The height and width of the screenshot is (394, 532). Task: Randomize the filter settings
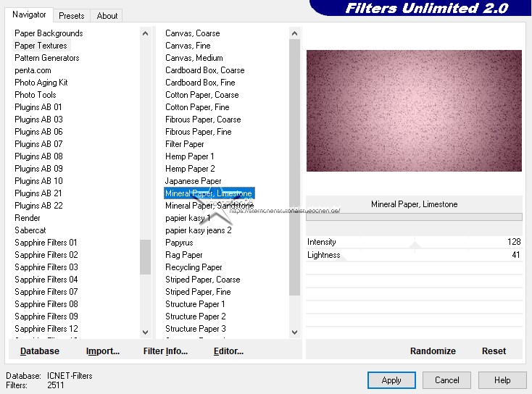point(433,351)
